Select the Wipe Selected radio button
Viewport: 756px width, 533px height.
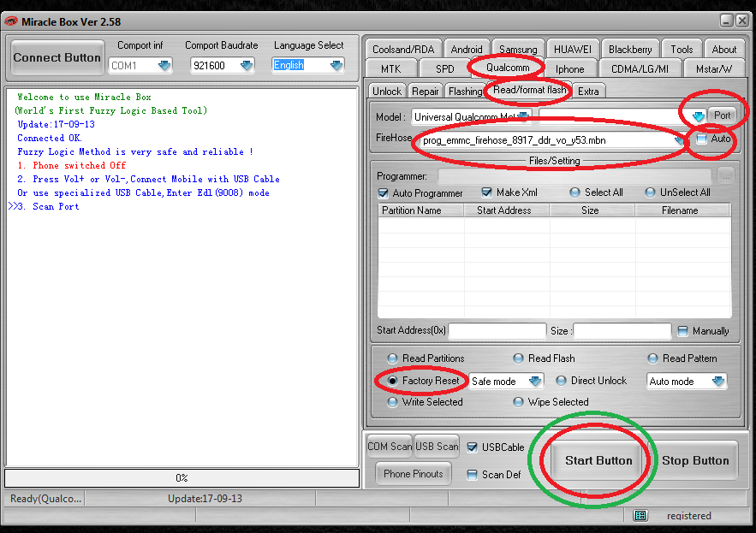pyautogui.click(x=518, y=402)
